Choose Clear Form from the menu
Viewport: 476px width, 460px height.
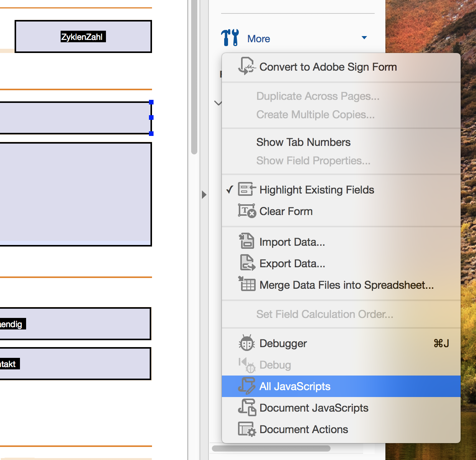click(x=286, y=211)
